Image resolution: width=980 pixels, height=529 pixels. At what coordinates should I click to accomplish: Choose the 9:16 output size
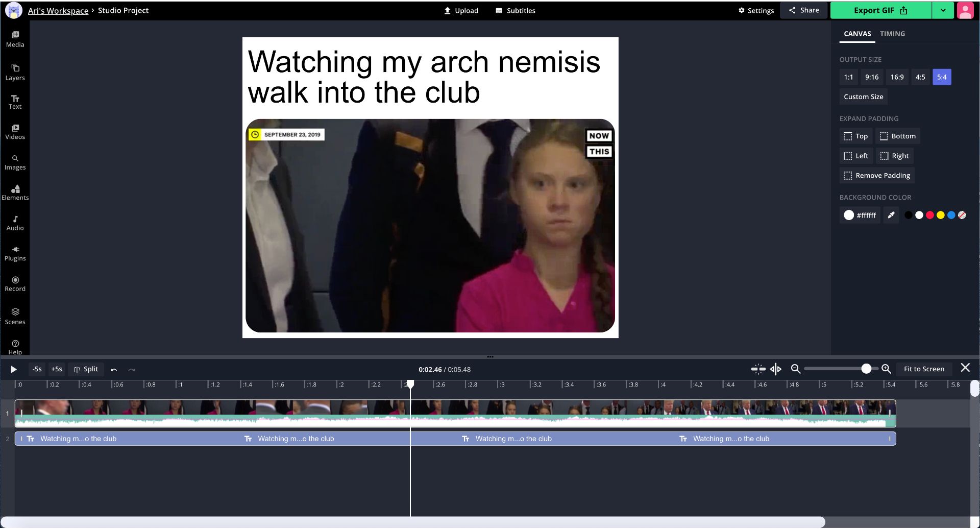pos(871,77)
